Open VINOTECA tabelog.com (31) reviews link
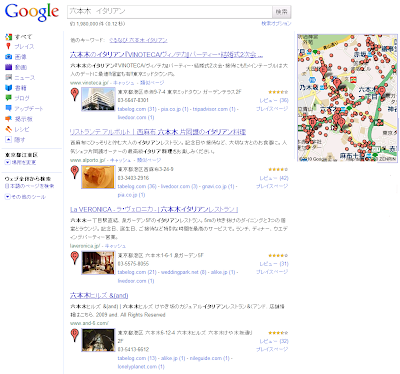Screen dimensions: 400x374 pos(137,109)
